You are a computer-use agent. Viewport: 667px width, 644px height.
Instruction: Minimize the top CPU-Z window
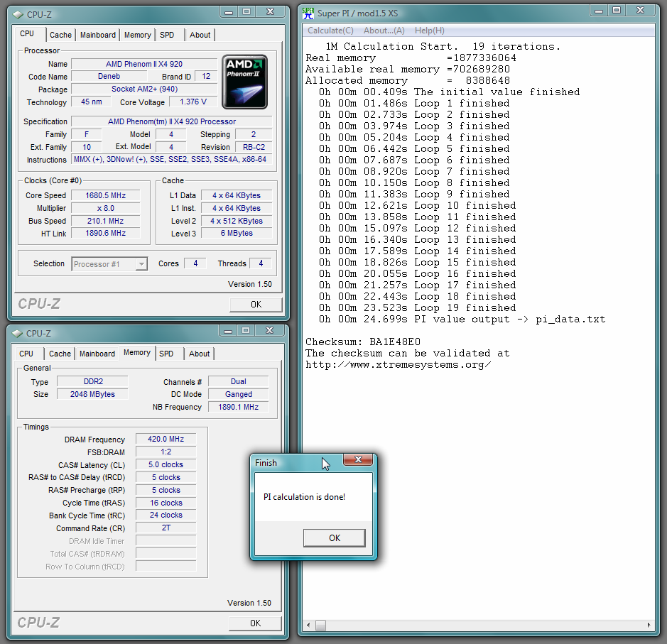[x=229, y=12]
